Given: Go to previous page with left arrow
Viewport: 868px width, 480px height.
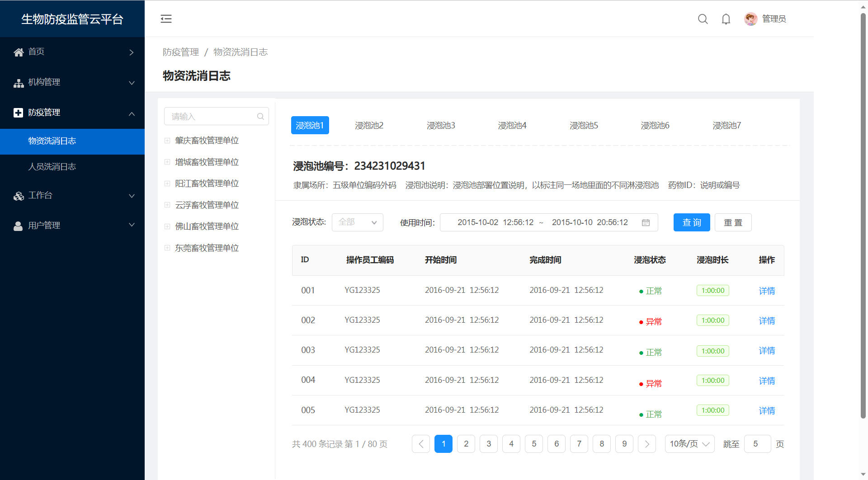Looking at the screenshot, I should [x=421, y=444].
